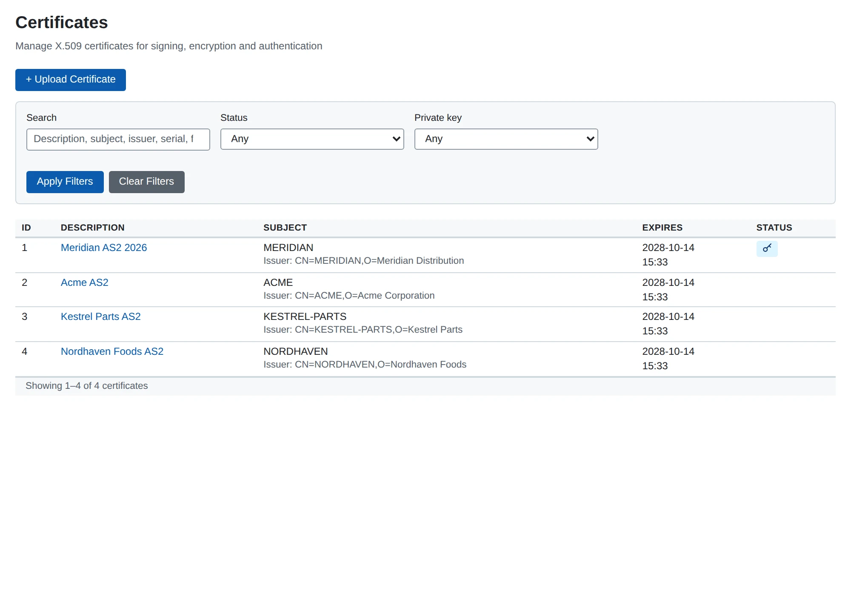Click the SUBJECT column header
Viewport: 851px width, 616px height.
285,228
